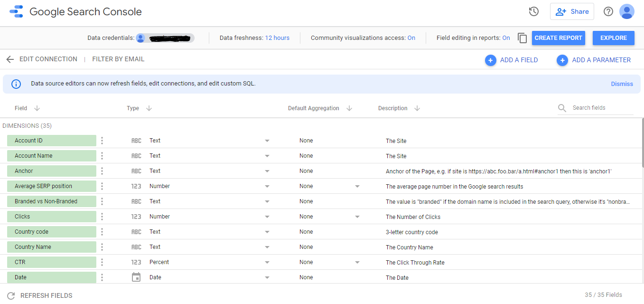Dismiss the info banner
Screen dimensions: 644x304
pos(622,84)
